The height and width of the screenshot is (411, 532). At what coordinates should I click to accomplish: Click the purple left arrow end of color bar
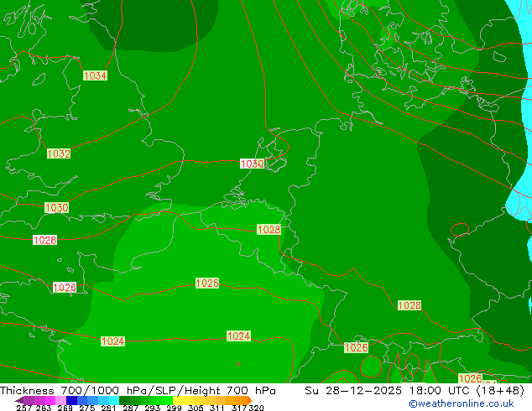point(19,400)
